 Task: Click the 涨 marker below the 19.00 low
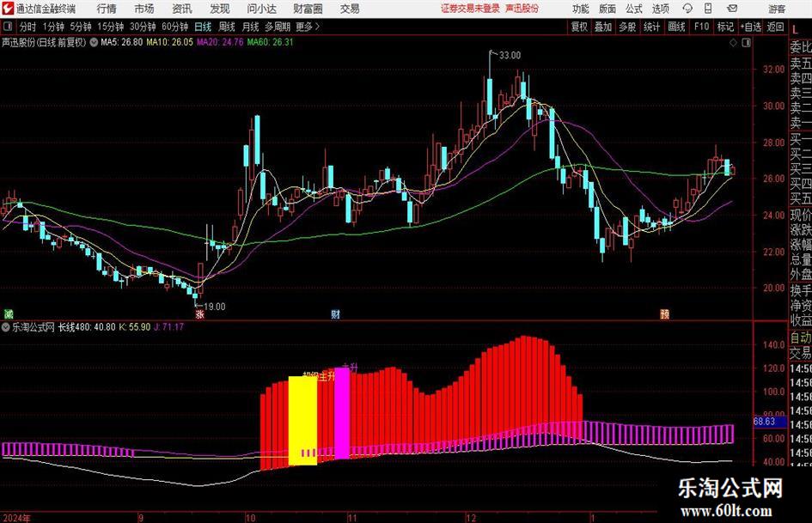click(x=199, y=314)
